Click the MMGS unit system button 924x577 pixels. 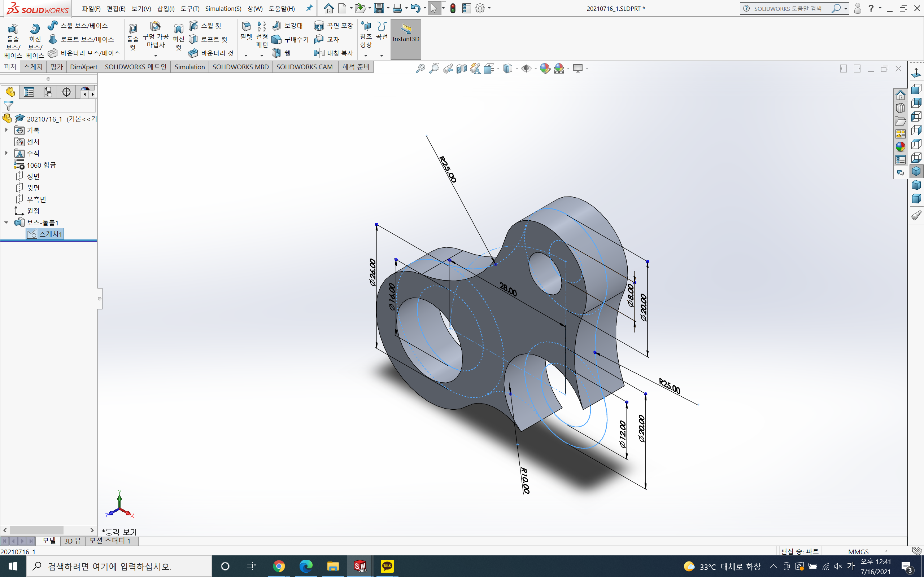tap(858, 551)
